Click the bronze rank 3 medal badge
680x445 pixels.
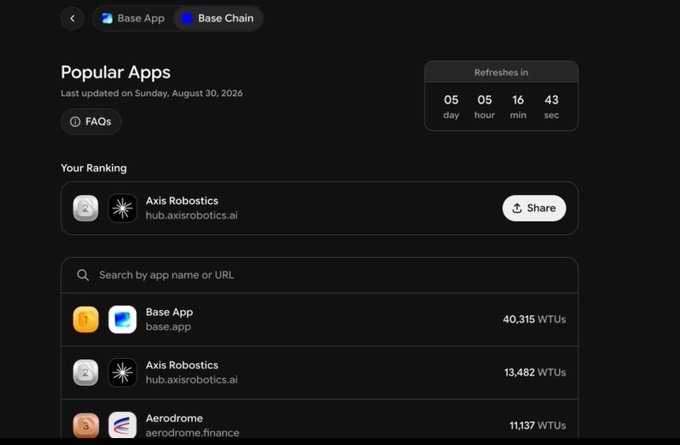(85, 425)
